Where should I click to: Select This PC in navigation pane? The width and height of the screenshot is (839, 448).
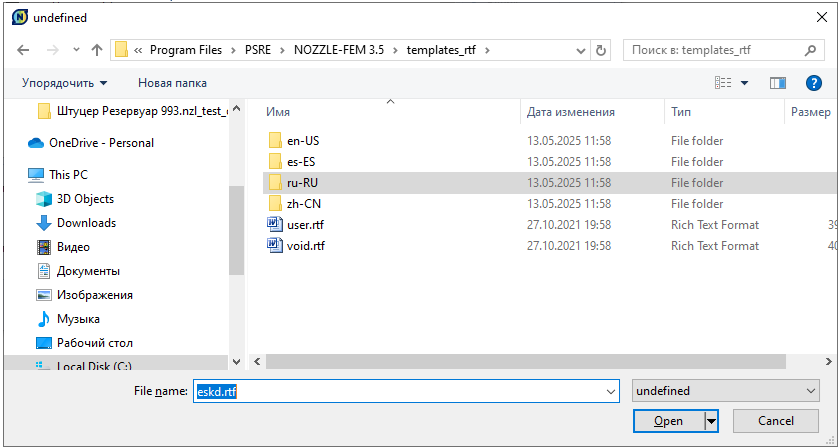58,174
